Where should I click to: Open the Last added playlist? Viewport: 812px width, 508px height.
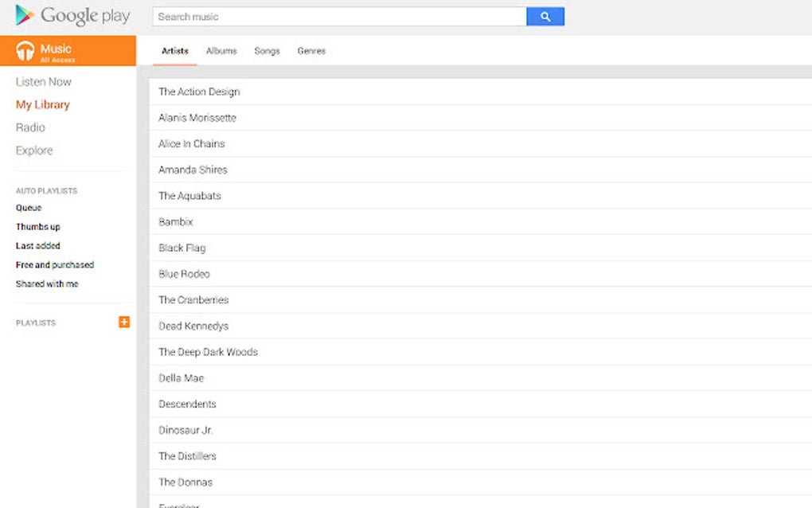tap(37, 245)
